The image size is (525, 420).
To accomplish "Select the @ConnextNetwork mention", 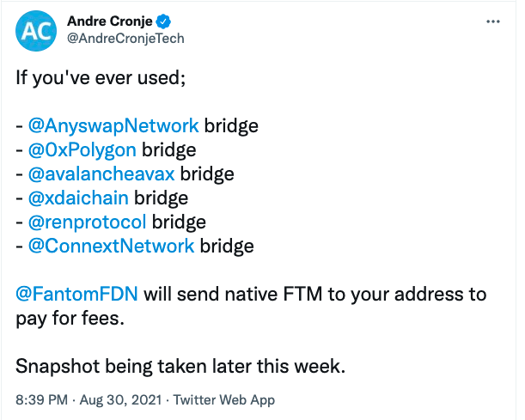I will [111, 246].
